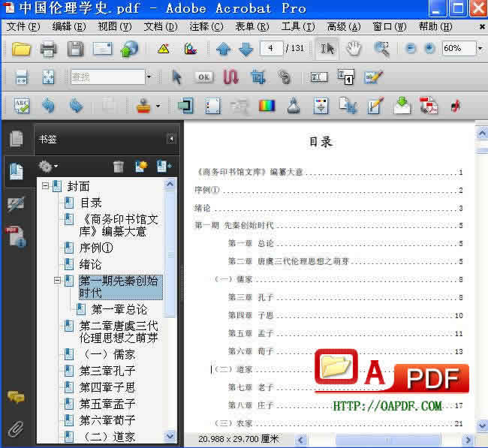Zoom in with the plus button
488x448 pixels.
pos(429,49)
